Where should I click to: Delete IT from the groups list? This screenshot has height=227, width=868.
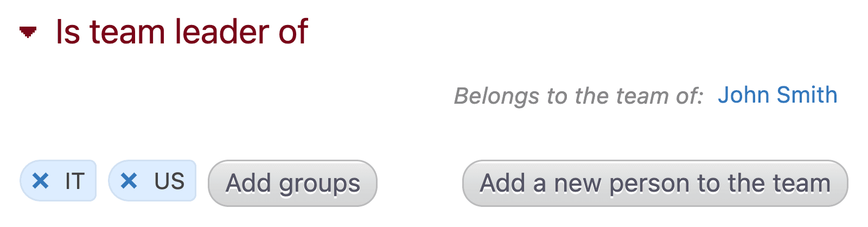41,181
